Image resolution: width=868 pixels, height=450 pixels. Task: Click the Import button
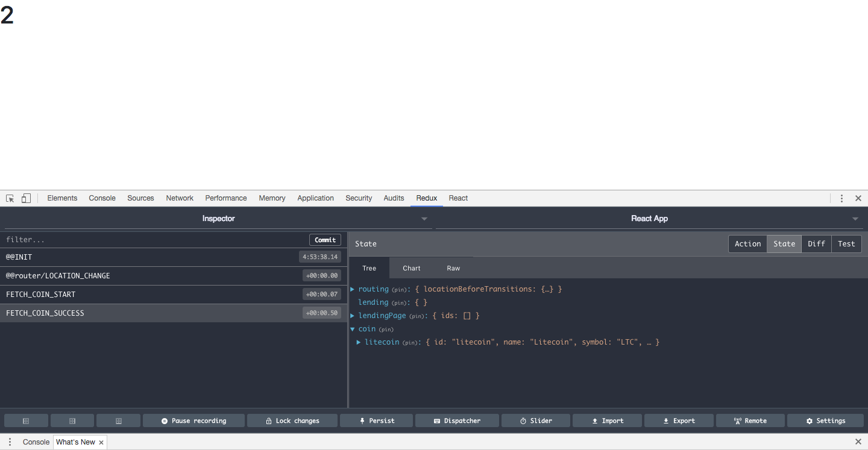607,420
